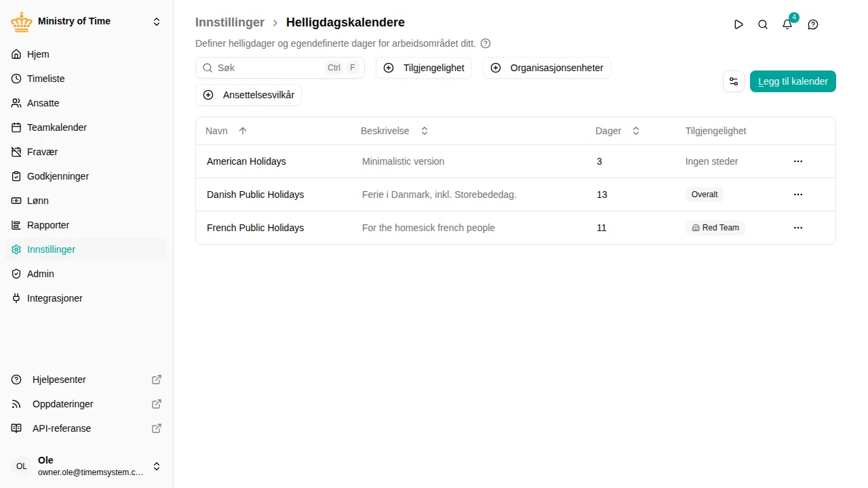Open the more-actions menu for French Public Holidays
This screenshot has width=868, height=488.
798,228
